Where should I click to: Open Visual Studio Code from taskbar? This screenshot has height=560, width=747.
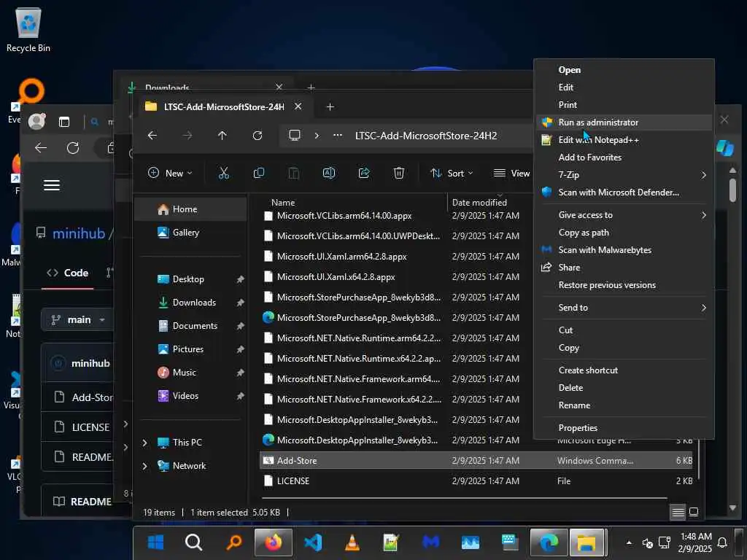(x=313, y=542)
